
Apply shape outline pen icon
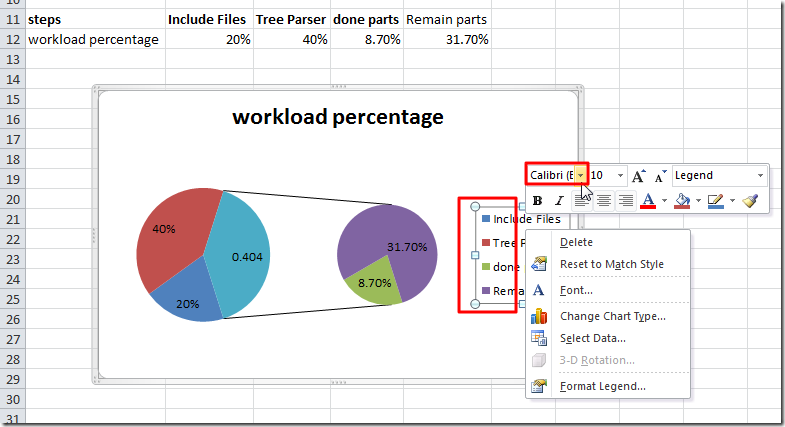point(716,201)
